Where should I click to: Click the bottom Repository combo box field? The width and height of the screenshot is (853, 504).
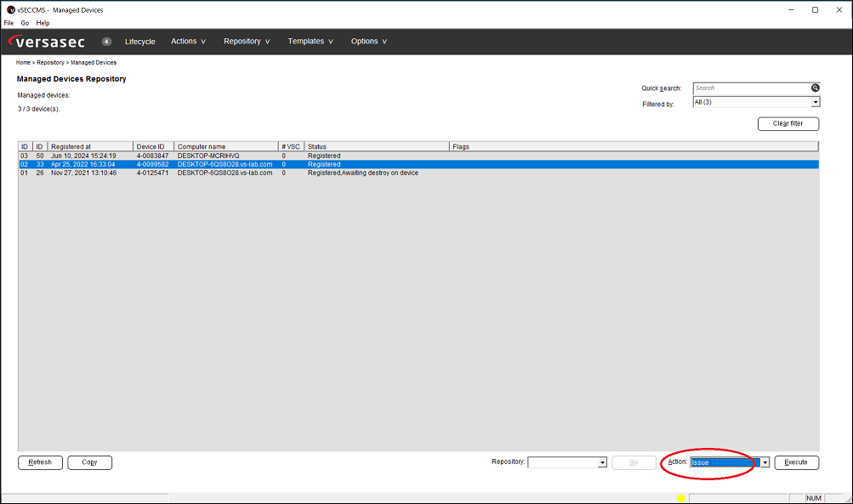coord(563,462)
